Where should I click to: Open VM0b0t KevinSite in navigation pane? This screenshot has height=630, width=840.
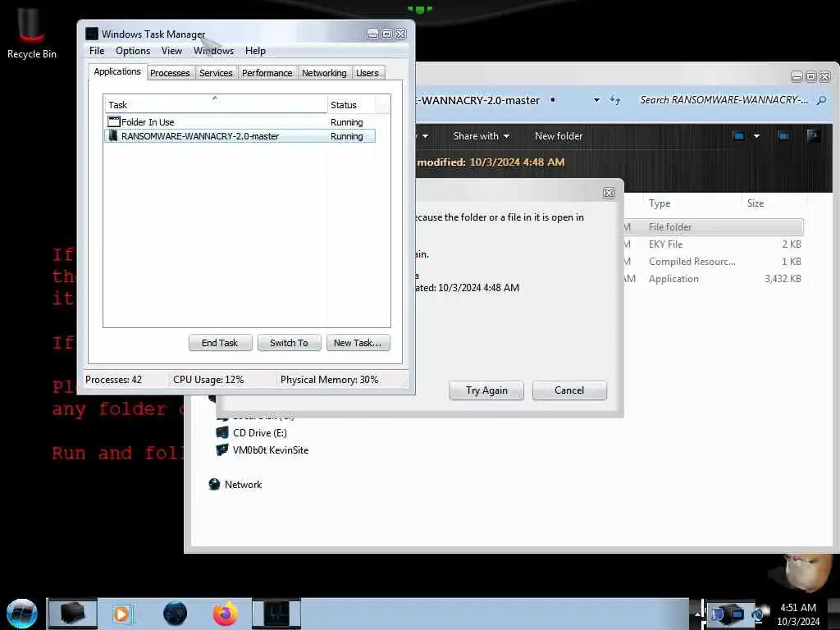pos(271,450)
